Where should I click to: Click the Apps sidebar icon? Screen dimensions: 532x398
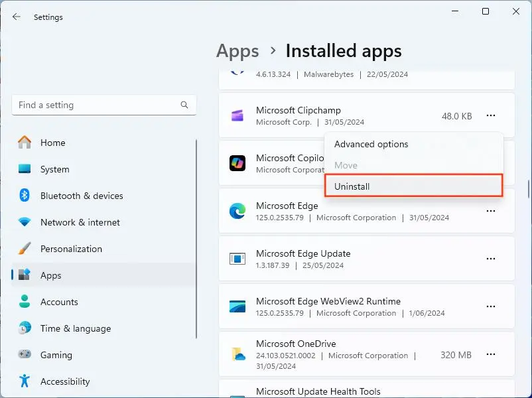pyautogui.click(x=25, y=275)
